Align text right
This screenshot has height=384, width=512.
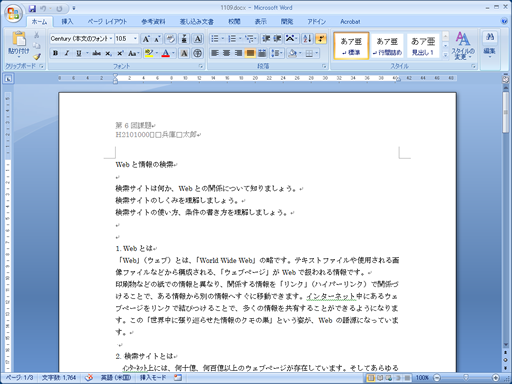pos(238,53)
